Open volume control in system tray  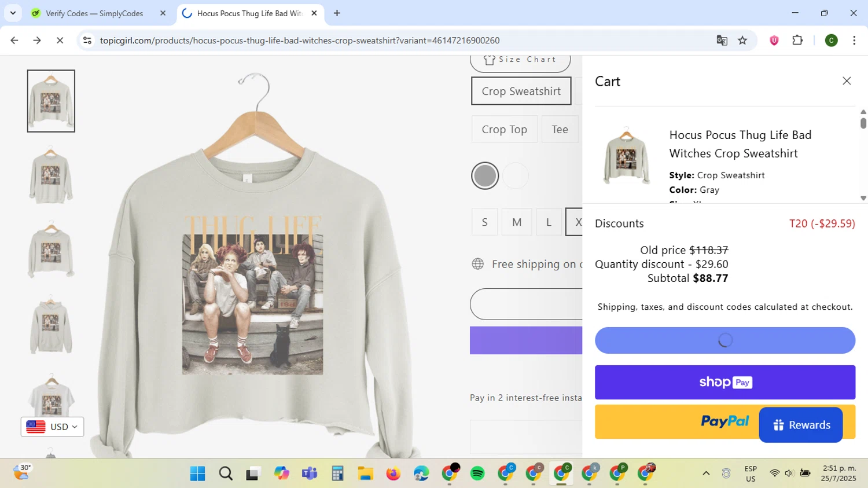(789, 474)
